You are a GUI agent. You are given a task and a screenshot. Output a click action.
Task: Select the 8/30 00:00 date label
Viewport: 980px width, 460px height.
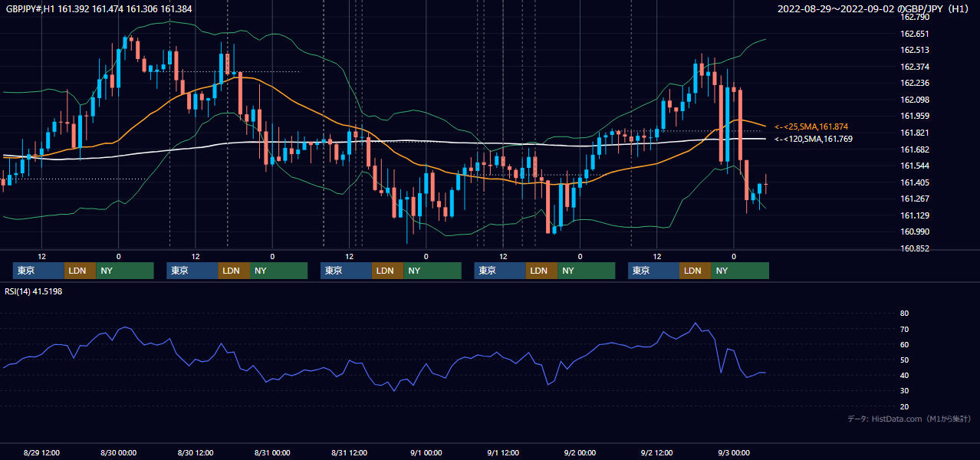118,452
